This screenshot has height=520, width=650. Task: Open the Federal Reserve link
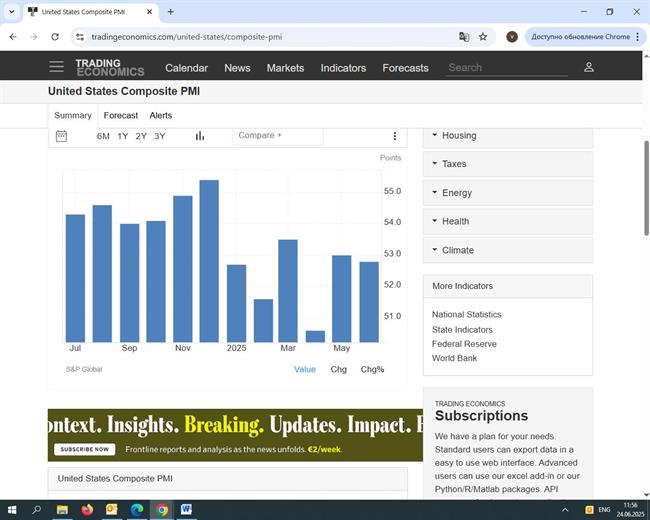click(464, 344)
